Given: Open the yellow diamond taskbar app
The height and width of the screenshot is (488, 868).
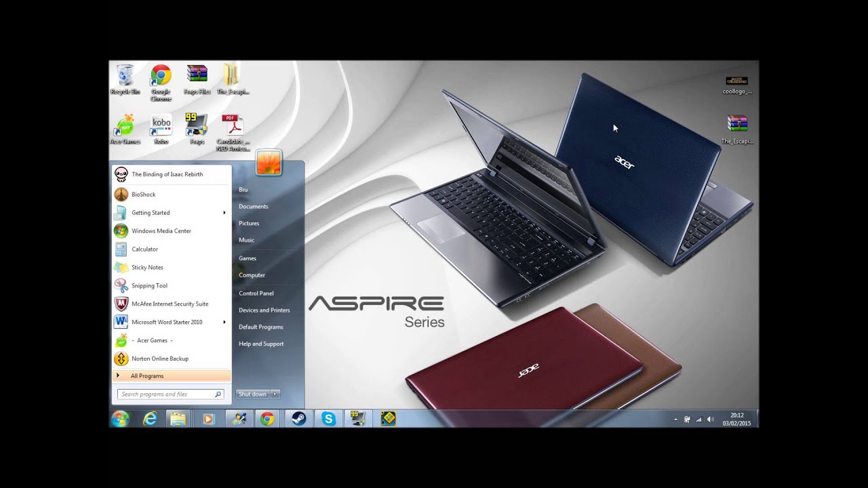Looking at the screenshot, I should pyautogui.click(x=388, y=419).
